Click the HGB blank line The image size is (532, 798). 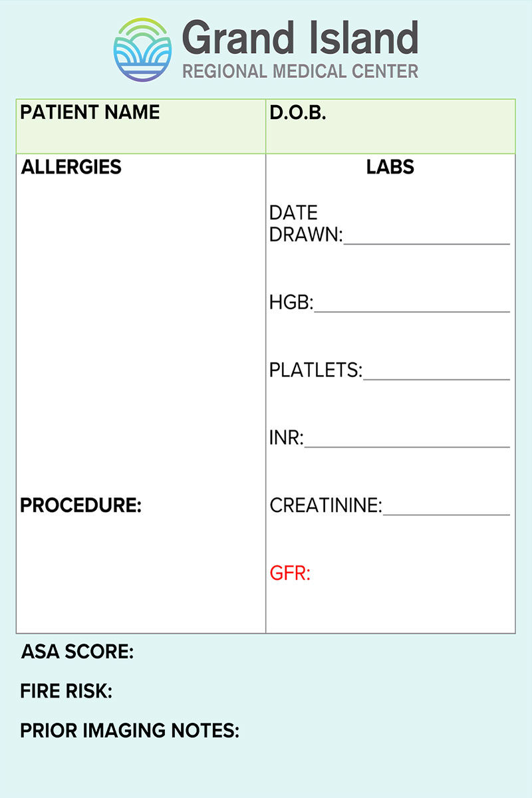tap(412, 311)
